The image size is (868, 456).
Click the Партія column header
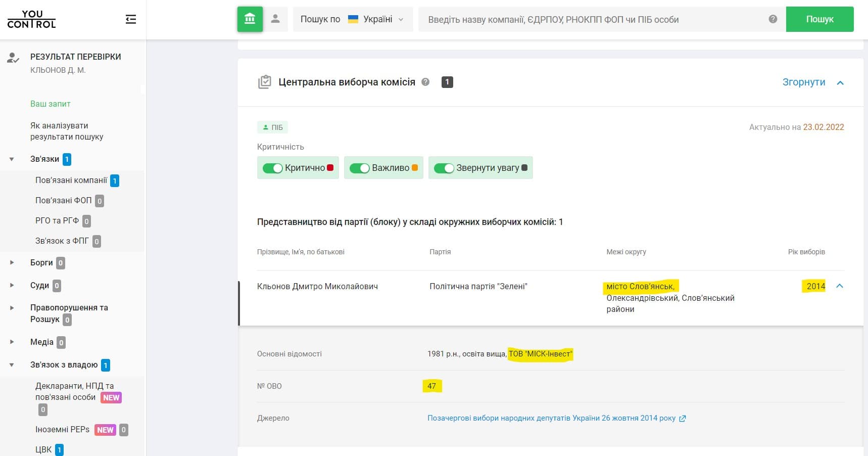click(x=440, y=252)
